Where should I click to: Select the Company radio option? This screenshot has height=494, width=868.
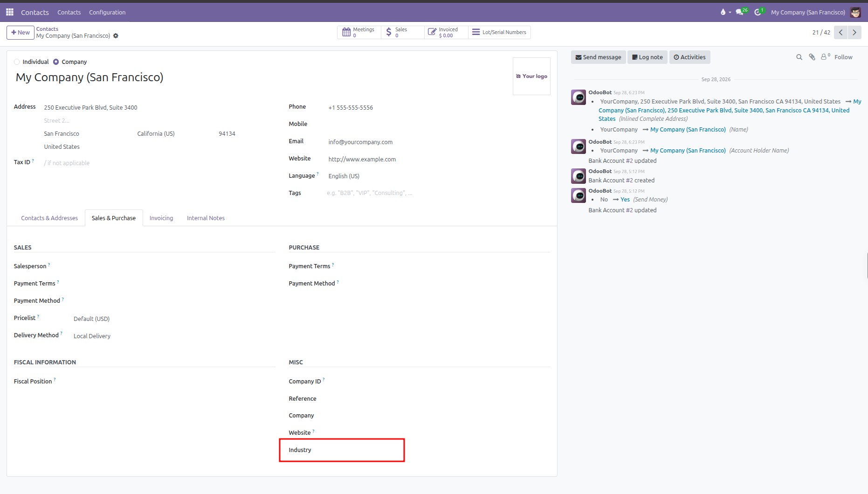click(56, 62)
